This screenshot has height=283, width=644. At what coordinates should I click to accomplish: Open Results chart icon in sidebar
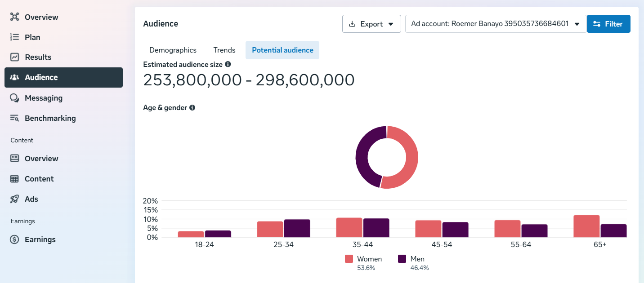click(15, 57)
